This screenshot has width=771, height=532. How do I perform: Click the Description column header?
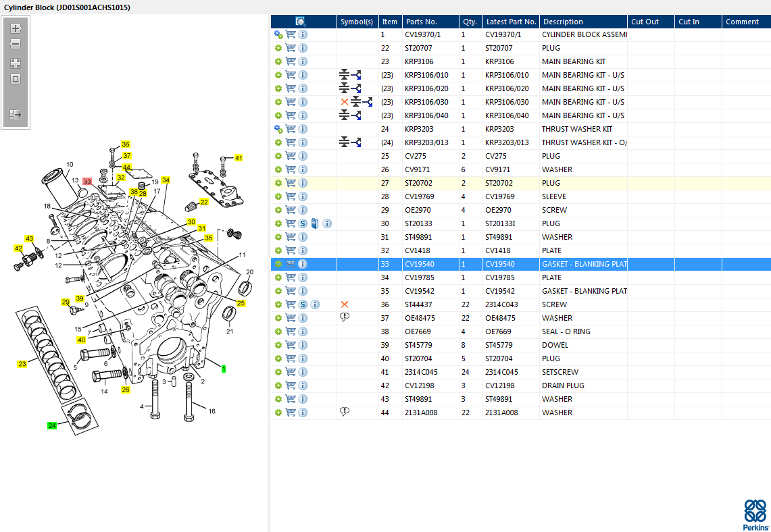point(563,22)
